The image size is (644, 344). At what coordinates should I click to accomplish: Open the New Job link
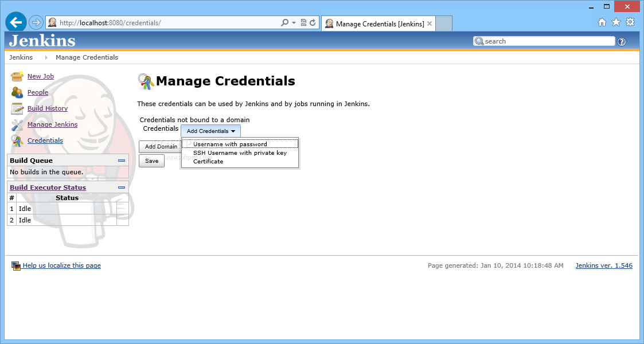(41, 76)
